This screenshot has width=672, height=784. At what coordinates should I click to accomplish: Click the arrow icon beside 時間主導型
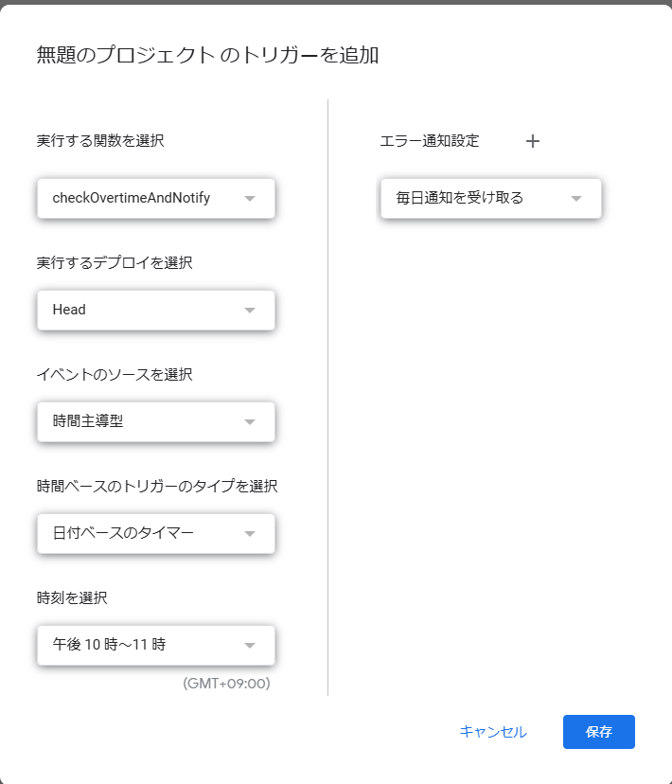pos(250,422)
